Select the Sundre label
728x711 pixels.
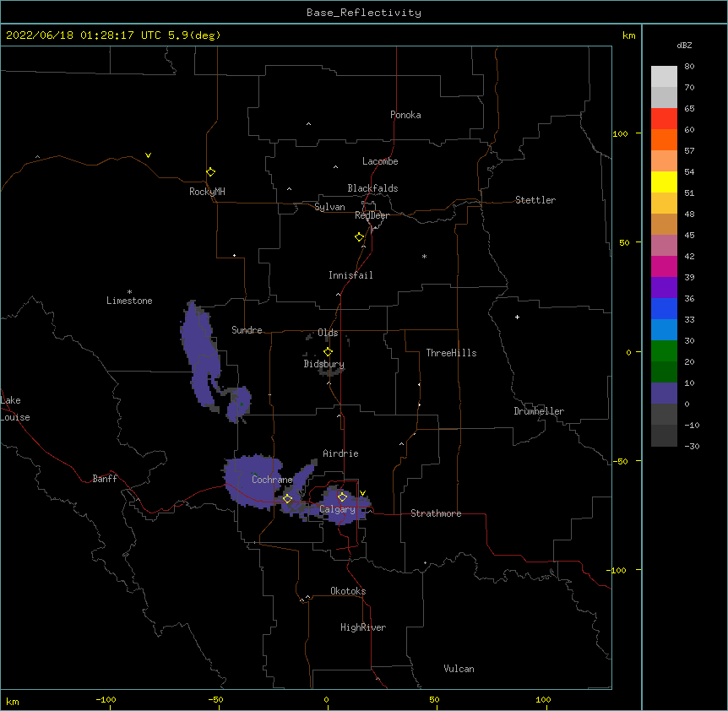[247, 330]
